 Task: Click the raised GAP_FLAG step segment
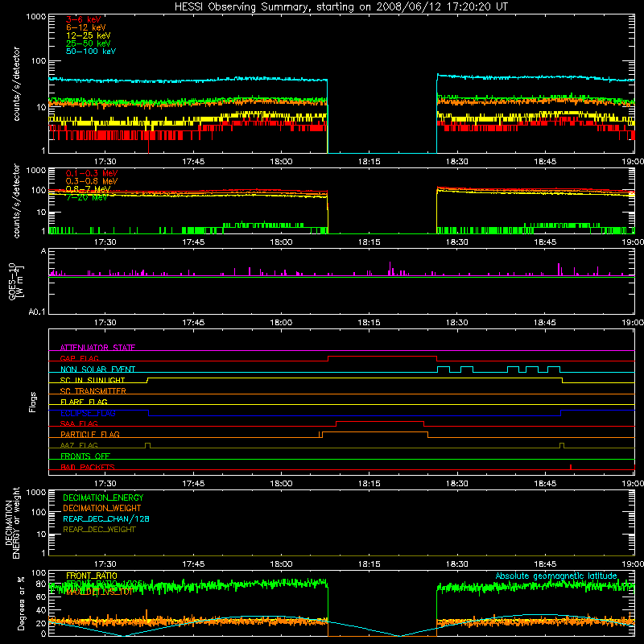[x=382, y=357]
